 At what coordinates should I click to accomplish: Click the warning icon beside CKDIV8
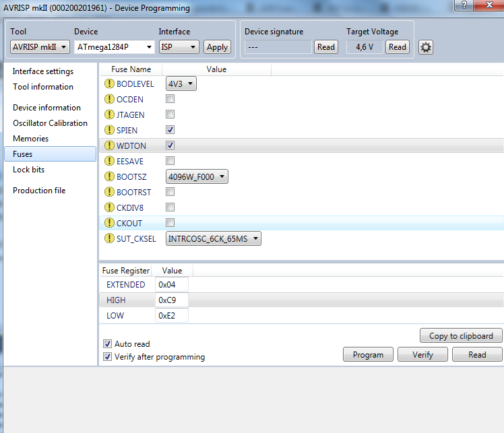pyautogui.click(x=109, y=207)
